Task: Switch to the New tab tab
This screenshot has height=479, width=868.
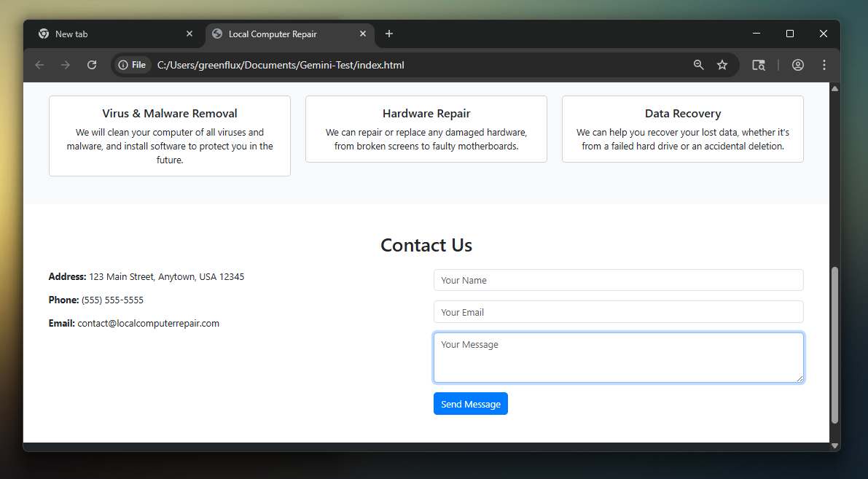Action: [109, 34]
